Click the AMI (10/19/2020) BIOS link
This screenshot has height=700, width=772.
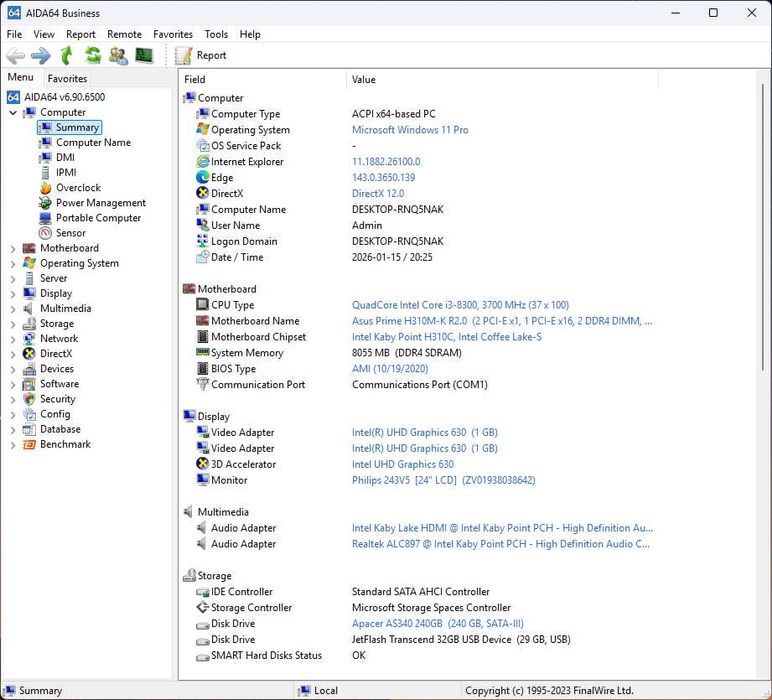tap(390, 368)
